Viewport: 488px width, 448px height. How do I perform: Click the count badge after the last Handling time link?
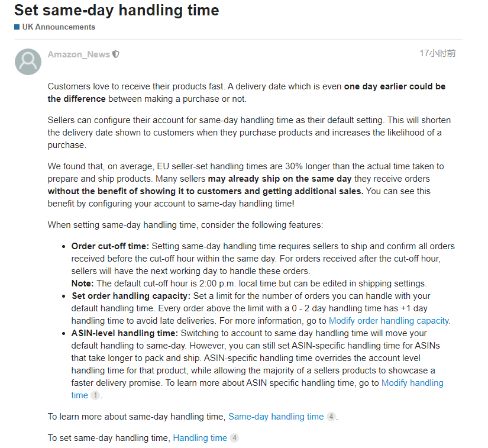coord(234,438)
